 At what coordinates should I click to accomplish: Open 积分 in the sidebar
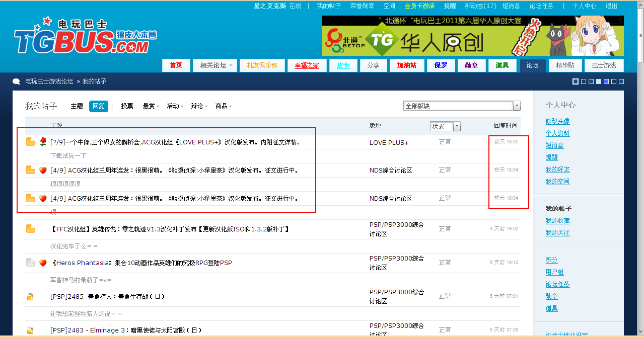551,260
